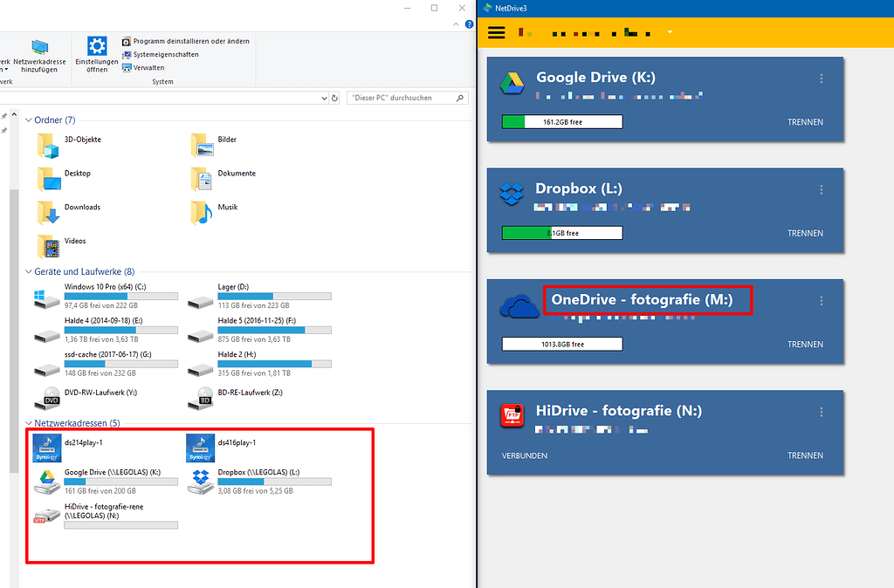Click the Google Drive 161.2GB free bar
The height and width of the screenshot is (588, 894).
562,122
